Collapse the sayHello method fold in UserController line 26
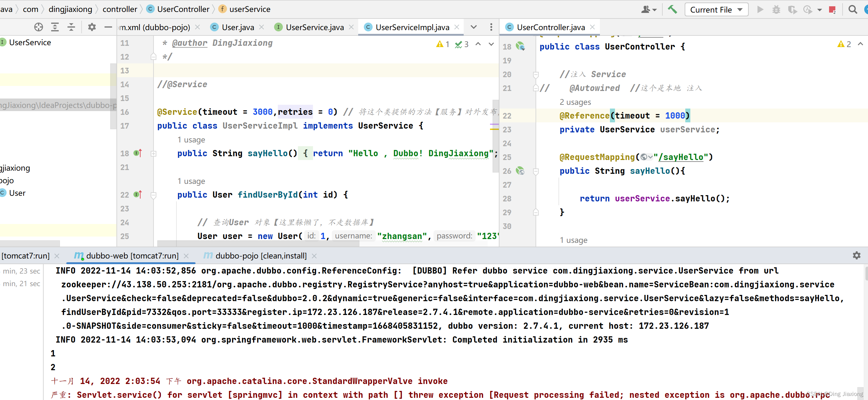This screenshot has height=400, width=868. pos(536,171)
